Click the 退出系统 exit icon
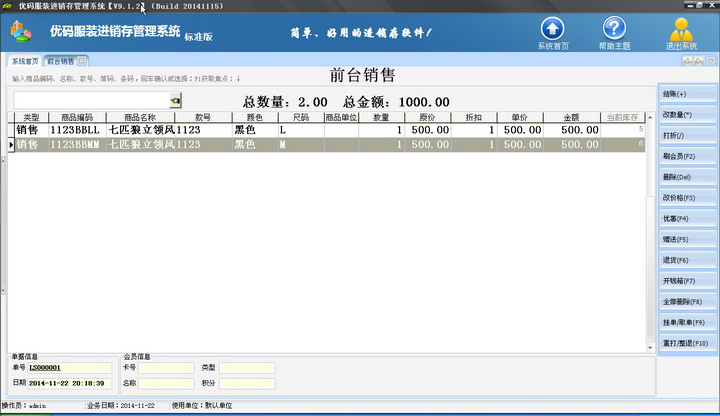The width and height of the screenshot is (720, 416). point(681,33)
